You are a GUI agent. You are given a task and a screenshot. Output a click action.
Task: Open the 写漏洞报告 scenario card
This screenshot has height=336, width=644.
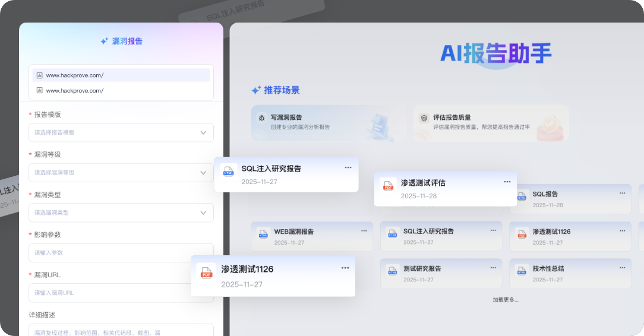click(329, 123)
